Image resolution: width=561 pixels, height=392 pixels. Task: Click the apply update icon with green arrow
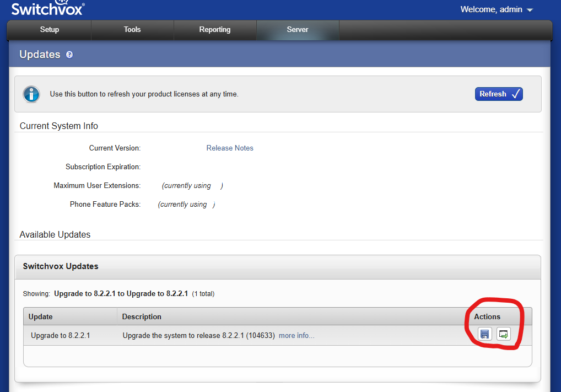click(x=503, y=334)
